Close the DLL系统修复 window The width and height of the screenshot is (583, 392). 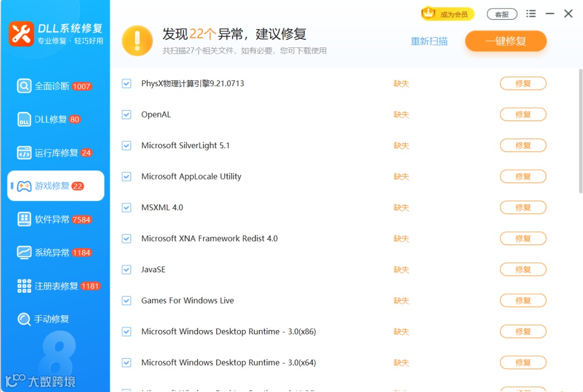(568, 13)
